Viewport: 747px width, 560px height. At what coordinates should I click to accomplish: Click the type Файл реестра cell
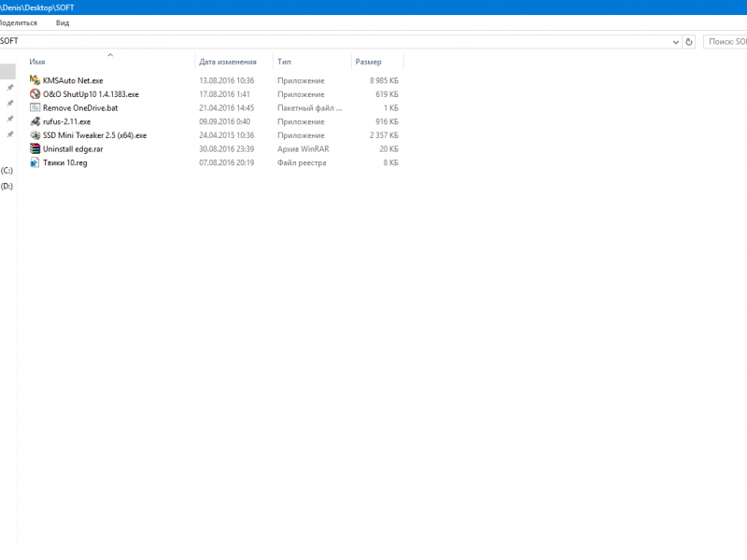pos(302,162)
